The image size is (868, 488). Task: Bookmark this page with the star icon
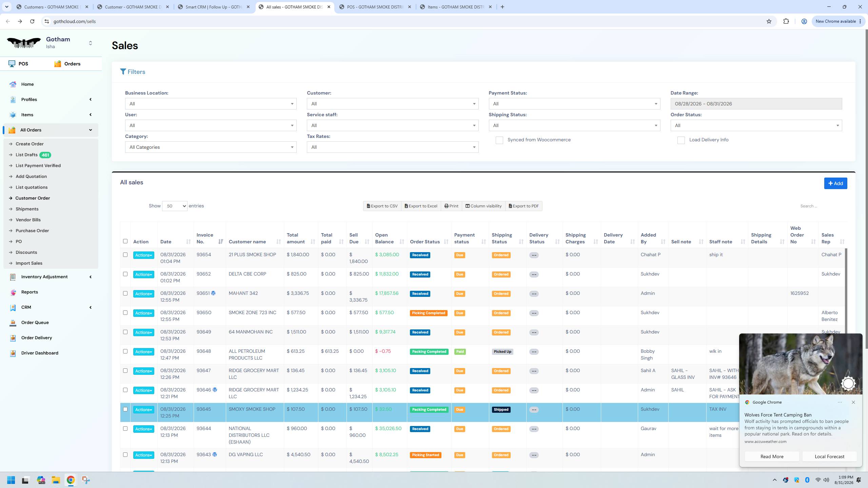tap(769, 21)
